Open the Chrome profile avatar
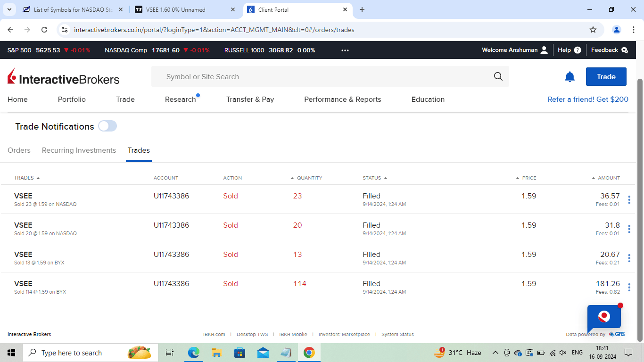The height and width of the screenshot is (362, 644). click(617, 30)
